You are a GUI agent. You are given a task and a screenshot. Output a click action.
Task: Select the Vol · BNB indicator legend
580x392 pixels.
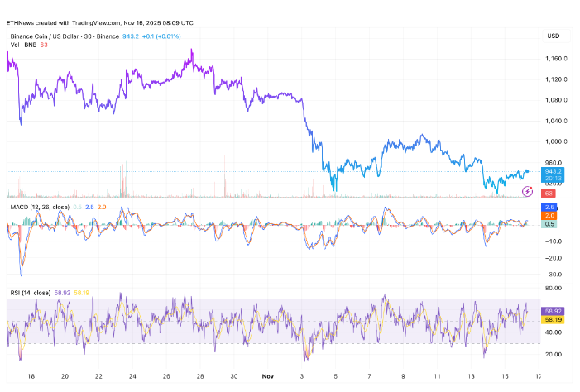coord(23,45)
